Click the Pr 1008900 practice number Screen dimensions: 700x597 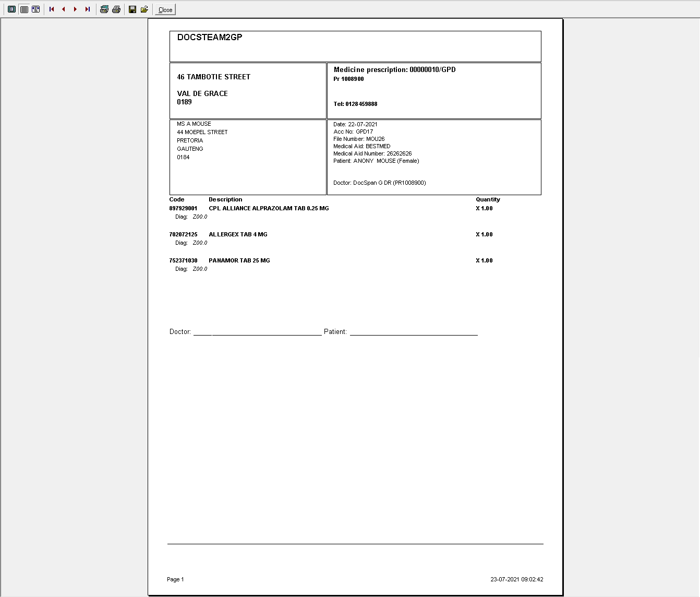(x=348, y=79)
